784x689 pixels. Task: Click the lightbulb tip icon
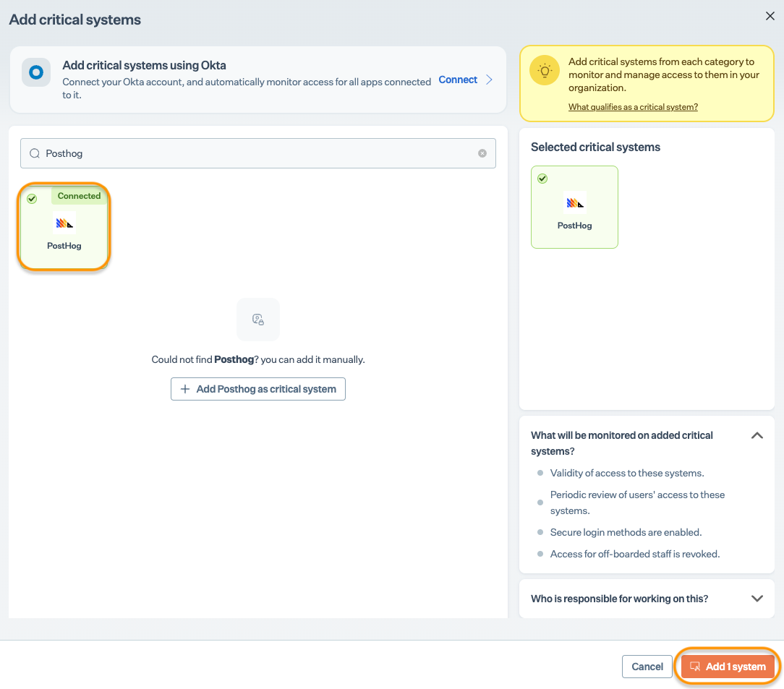point(545,70)
